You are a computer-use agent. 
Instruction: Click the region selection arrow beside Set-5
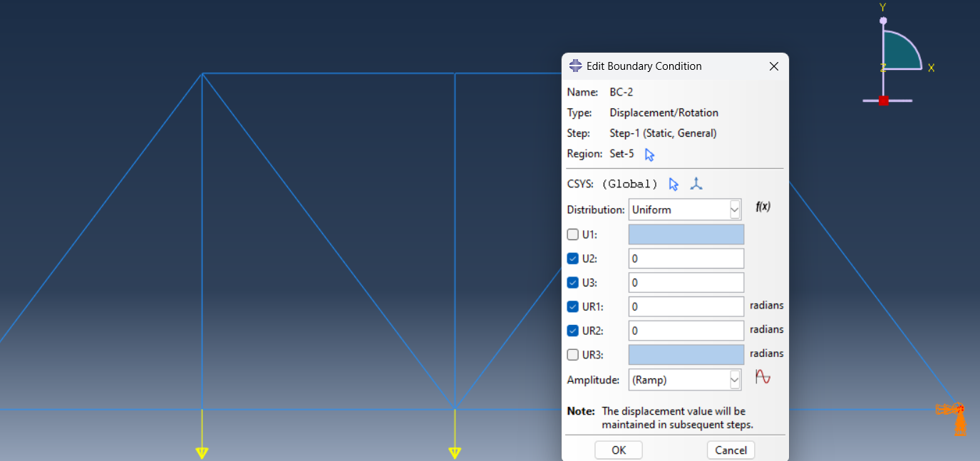click(649, 155)
